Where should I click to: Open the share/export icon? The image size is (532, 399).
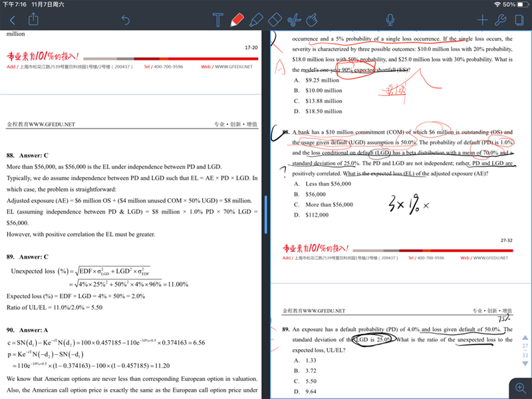(33, 19)
